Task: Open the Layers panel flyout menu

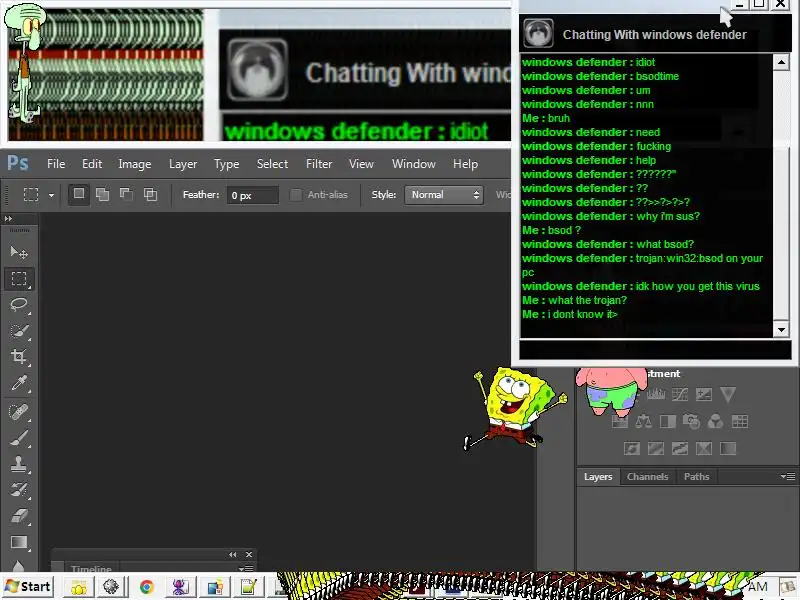Action: coord(788,477)
